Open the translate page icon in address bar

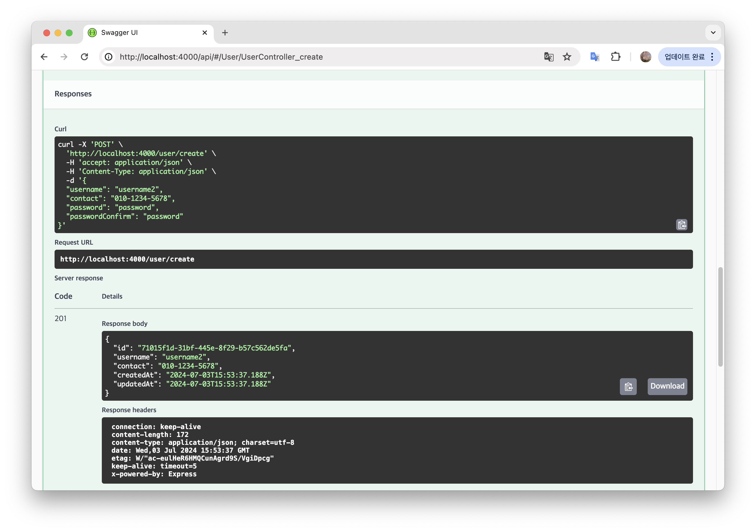click(548, 57)
